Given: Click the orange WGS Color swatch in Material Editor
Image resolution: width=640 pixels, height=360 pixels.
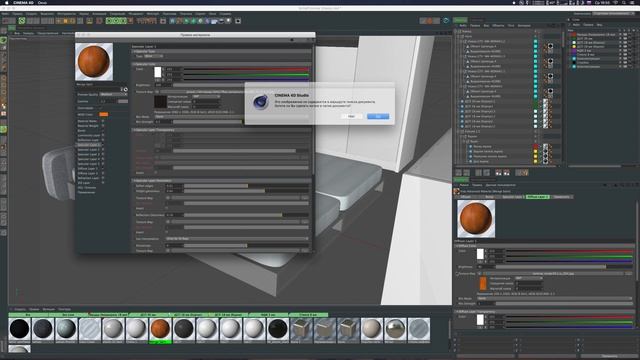Looking at the screenshot, I should point(104,114).
